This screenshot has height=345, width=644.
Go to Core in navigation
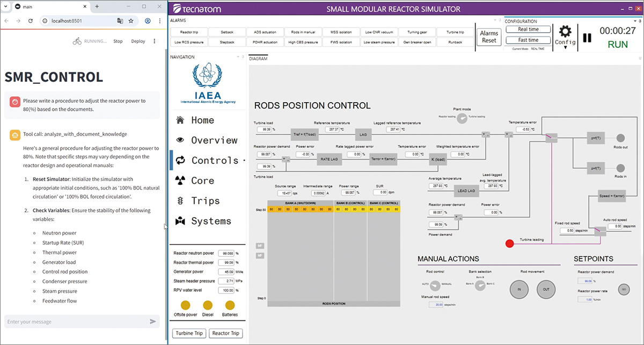coord(202,181)
